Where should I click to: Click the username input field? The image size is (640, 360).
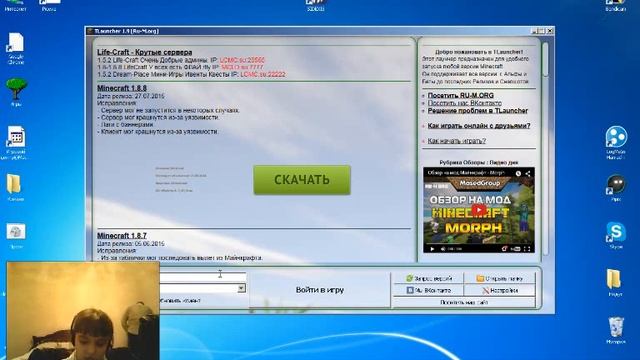(202, 278)
